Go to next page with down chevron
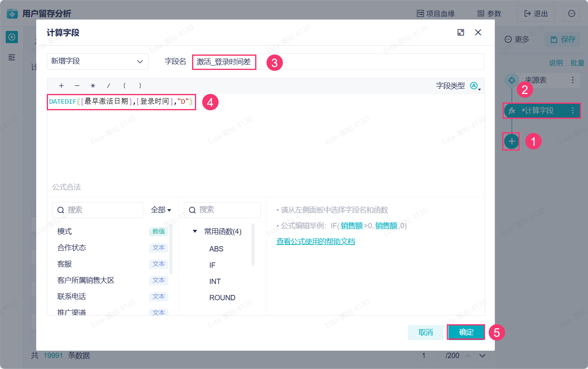This screenshot has width=588, height=369. coord(483,356)
